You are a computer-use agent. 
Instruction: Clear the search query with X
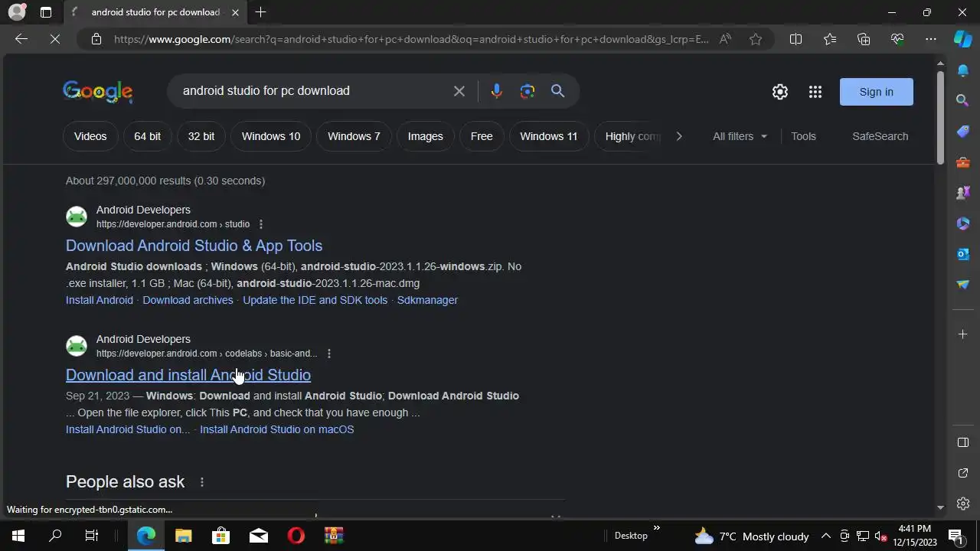point(459,91)
